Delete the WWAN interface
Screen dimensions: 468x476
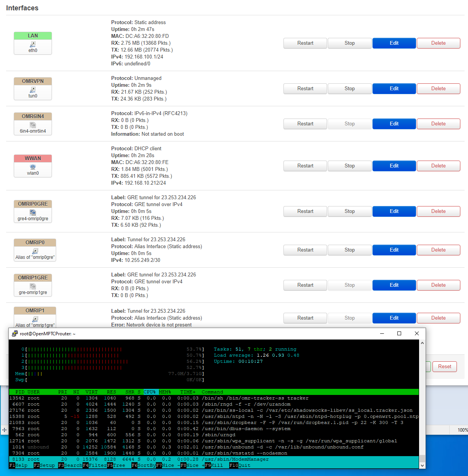(x=439, y=166)
